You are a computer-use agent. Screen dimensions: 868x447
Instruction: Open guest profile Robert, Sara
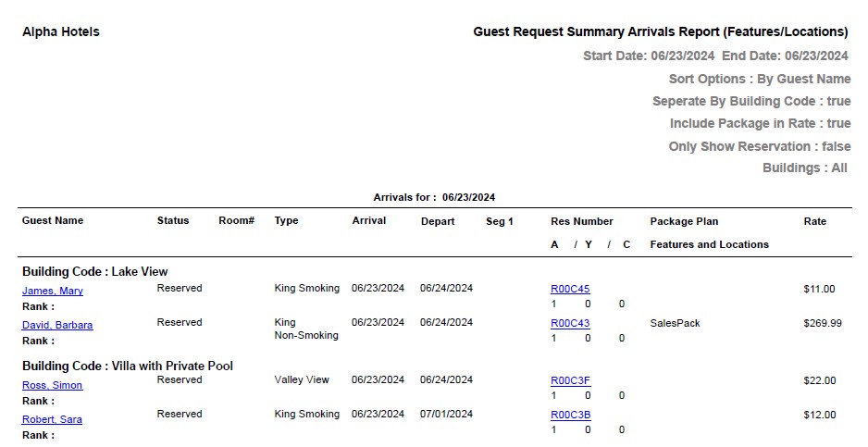coord(53,419)
